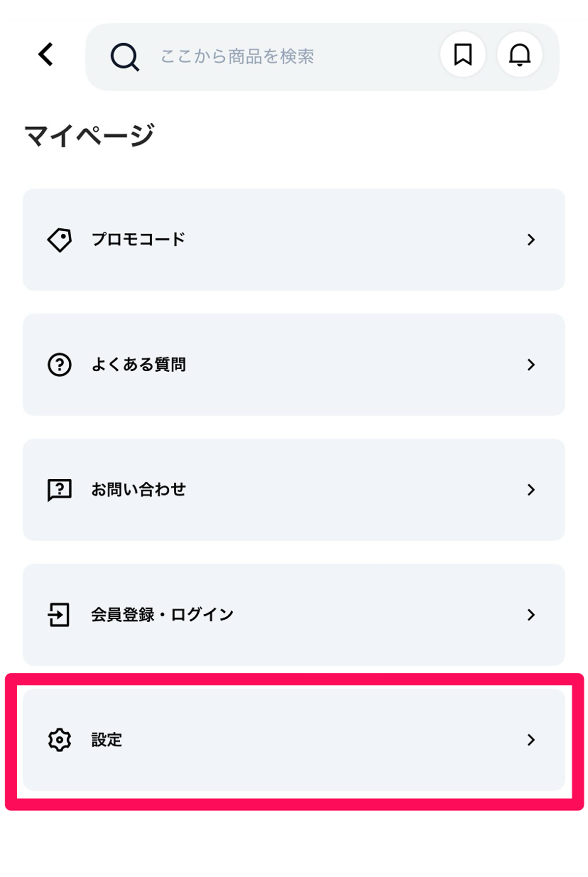
Task: Open saved bookmarks icon
Action: click(462, 55)
